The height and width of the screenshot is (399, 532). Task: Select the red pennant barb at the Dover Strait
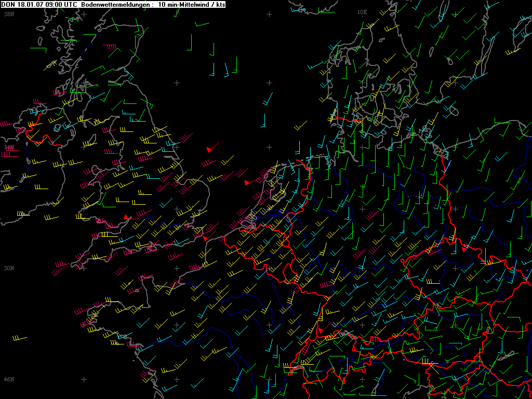click(x=209, y=236)
